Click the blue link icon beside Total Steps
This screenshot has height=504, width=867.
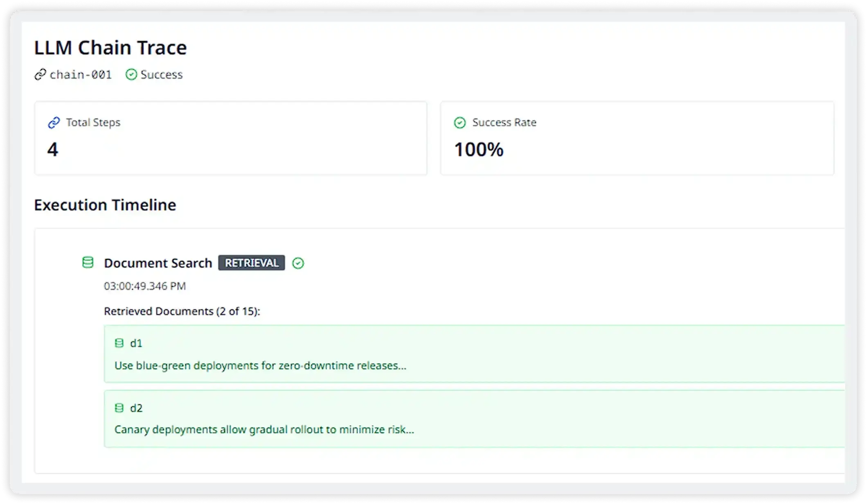(54, 123)
